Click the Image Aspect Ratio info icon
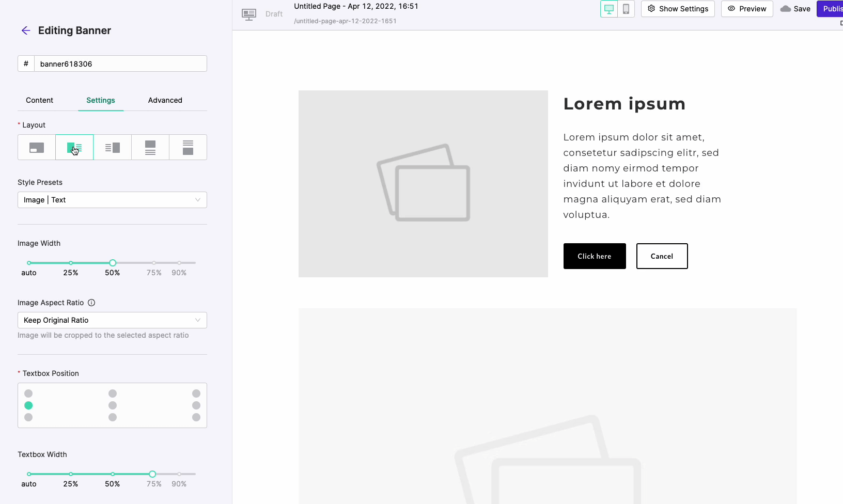The width and height of the screenshot is (843, 504). (x=91, y=303)
